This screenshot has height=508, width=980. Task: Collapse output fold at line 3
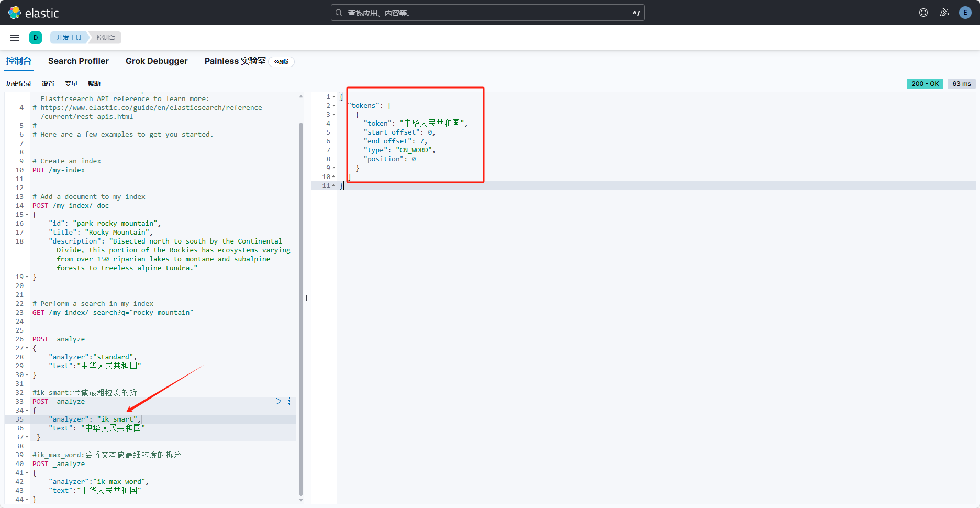click(334, 115)
